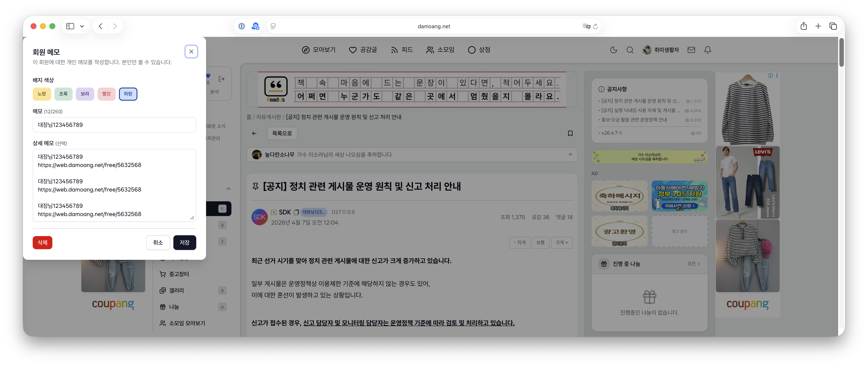Open the 실명 닉네임 사용 자제 notice
Viewport: 868px width, 367px height.
pyautogui.click(x=640, y=111)
